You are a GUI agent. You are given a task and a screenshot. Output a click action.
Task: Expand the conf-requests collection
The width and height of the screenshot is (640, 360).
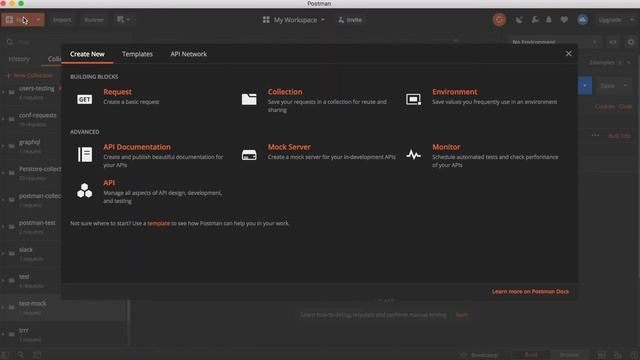tap(3, 119)
